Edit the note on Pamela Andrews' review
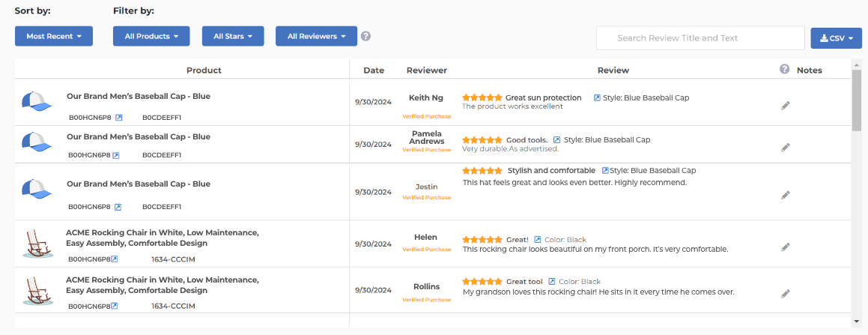The width and height of the screenshot is (868, 335). [785, 148]
